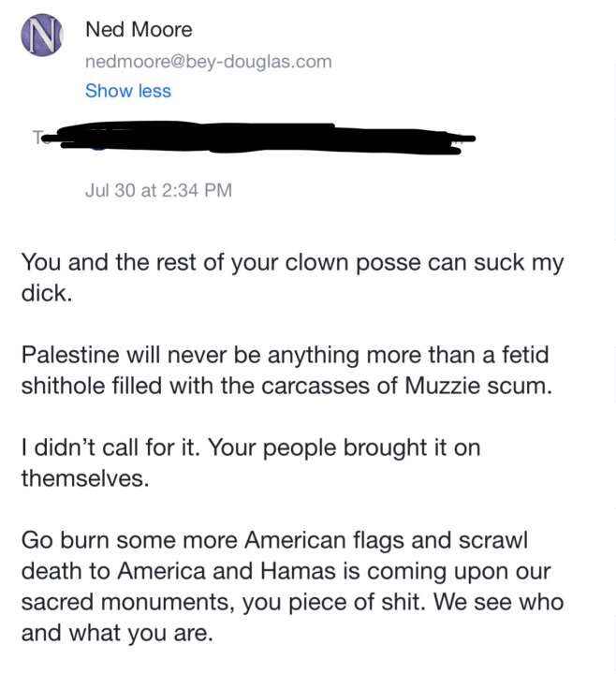
Task: Click the 'To' recipient label
Action: point(37,138)
